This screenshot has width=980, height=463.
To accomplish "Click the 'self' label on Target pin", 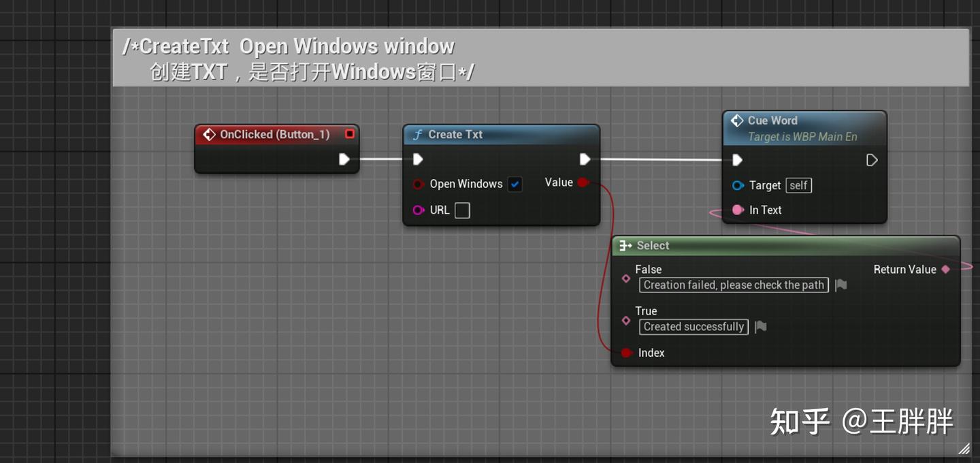I will (x=799, y=185).
